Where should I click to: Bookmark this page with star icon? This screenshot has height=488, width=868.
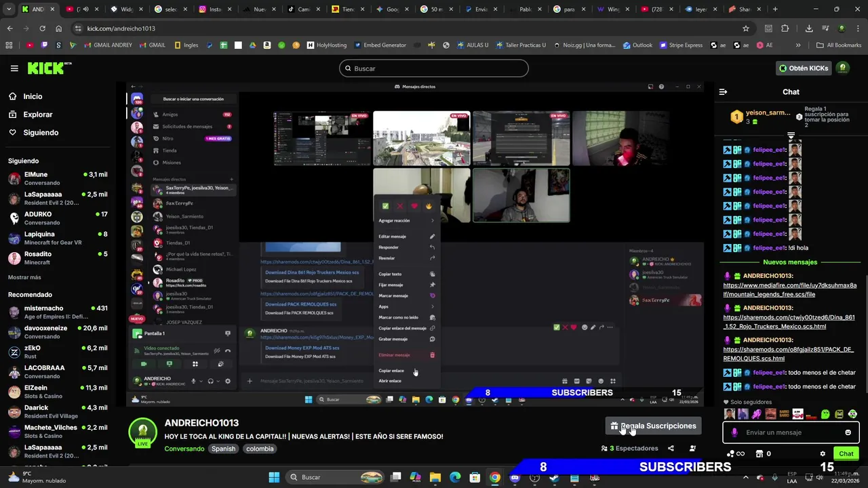[x=746, y=28]
